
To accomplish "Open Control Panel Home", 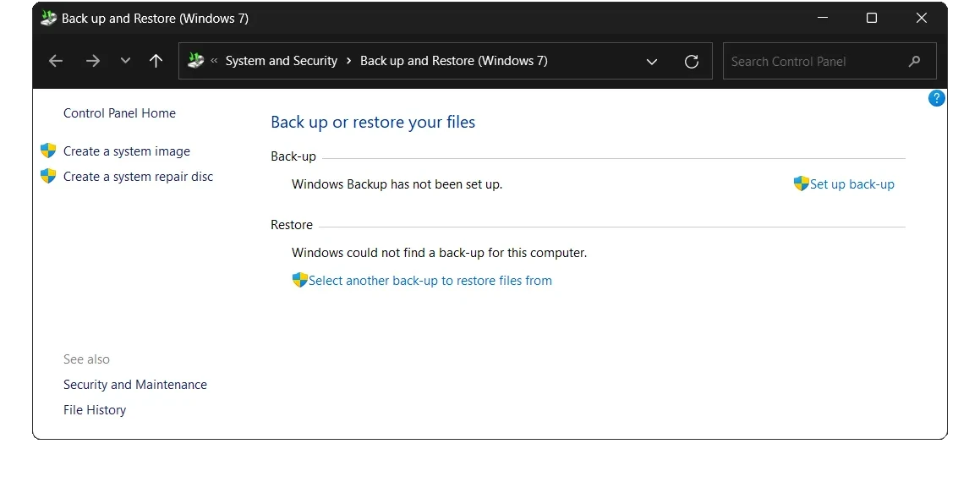I will (119, 113).
